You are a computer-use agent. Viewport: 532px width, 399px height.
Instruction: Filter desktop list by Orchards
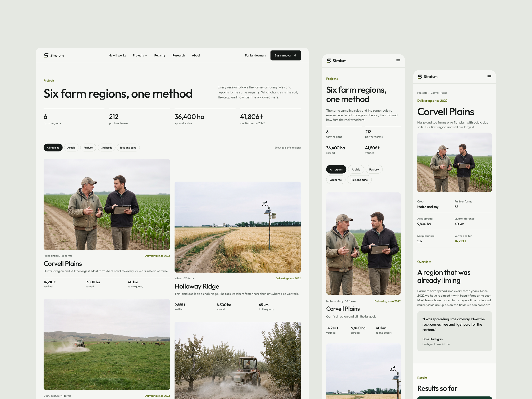click(106, 148)
